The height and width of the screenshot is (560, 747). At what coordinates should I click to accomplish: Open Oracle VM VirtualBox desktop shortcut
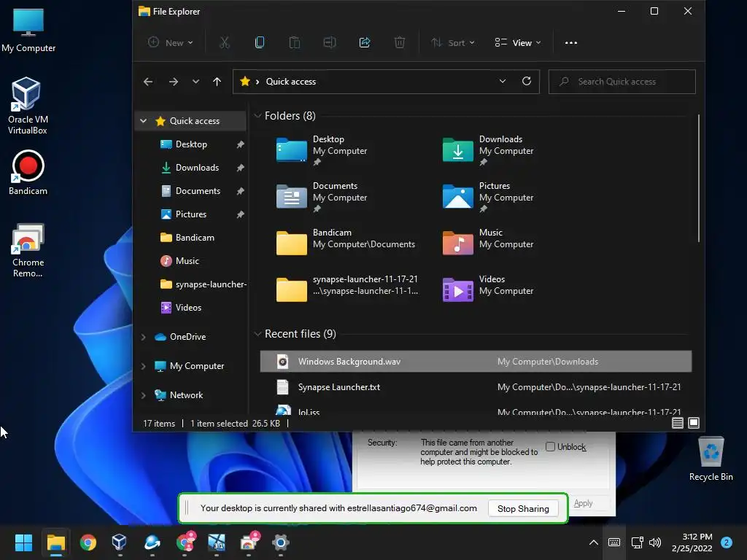pos(27,106)
